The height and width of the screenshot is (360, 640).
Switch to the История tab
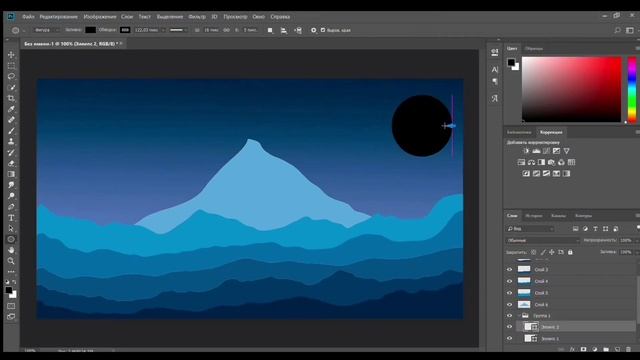coord(534,216)
